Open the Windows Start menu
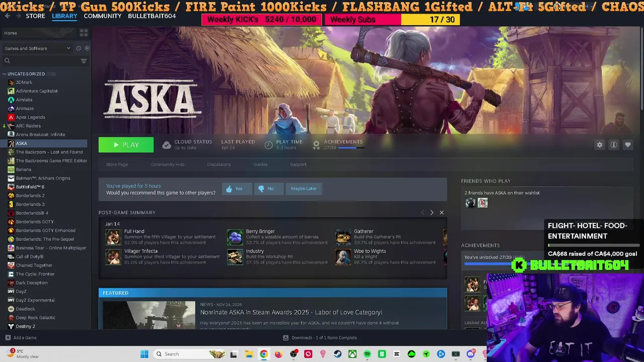 click(144, 354)
